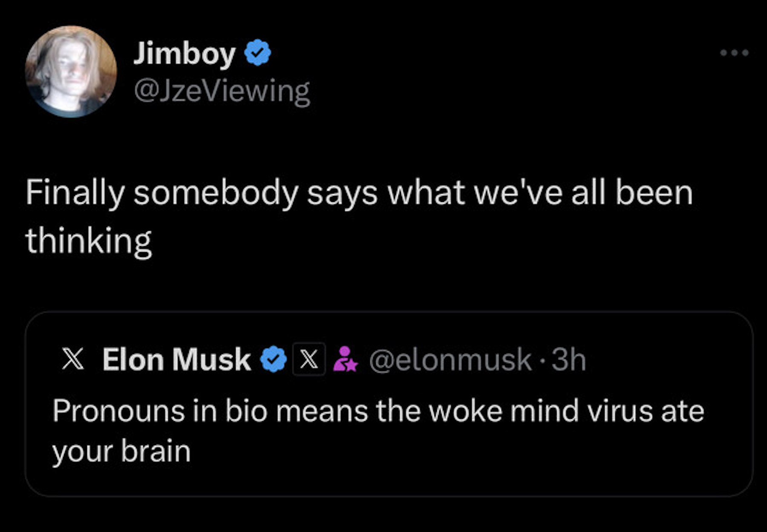
Task: Open the @JzeViewing handle link
Action: click(x=222, y=91)
